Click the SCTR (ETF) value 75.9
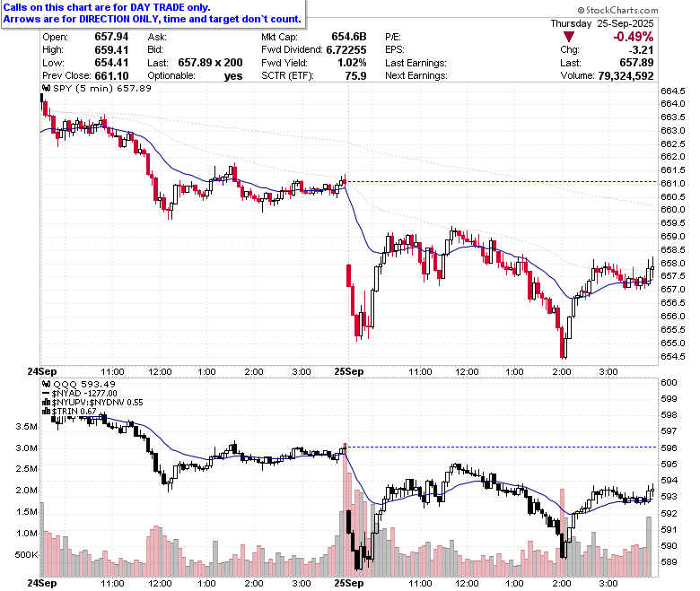This screenshot has width=700, height=591. [355, 75]
